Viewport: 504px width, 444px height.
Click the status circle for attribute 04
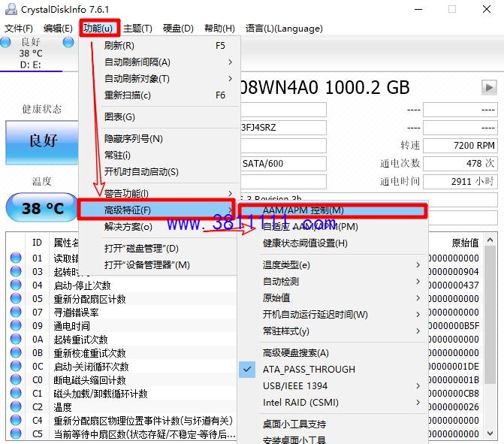coord(16,285)
